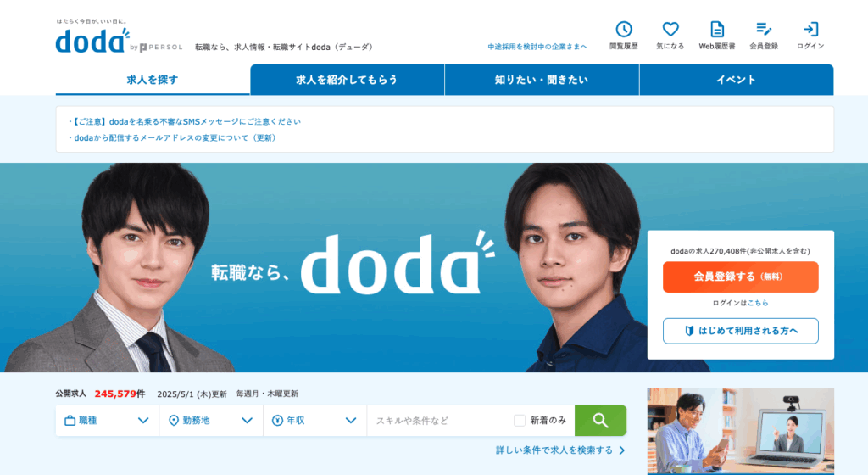Open the 知りたい・聞きたい tab
The height and width of the screenshot is (475, 868).
tap(542, 80)
